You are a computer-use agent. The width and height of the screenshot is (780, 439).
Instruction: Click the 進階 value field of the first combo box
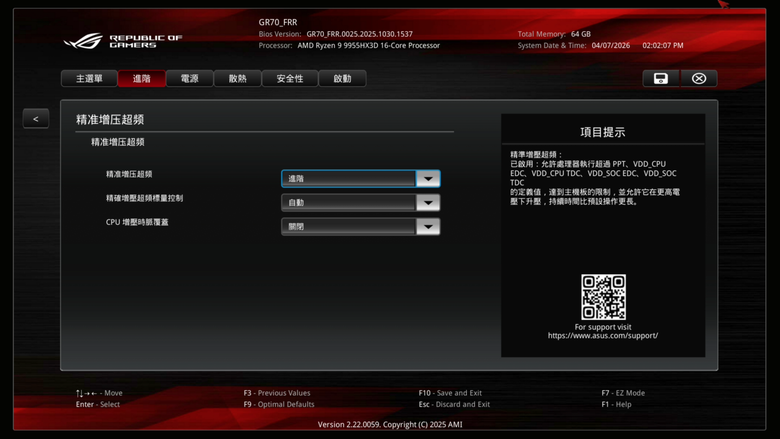tap(349, 178)
